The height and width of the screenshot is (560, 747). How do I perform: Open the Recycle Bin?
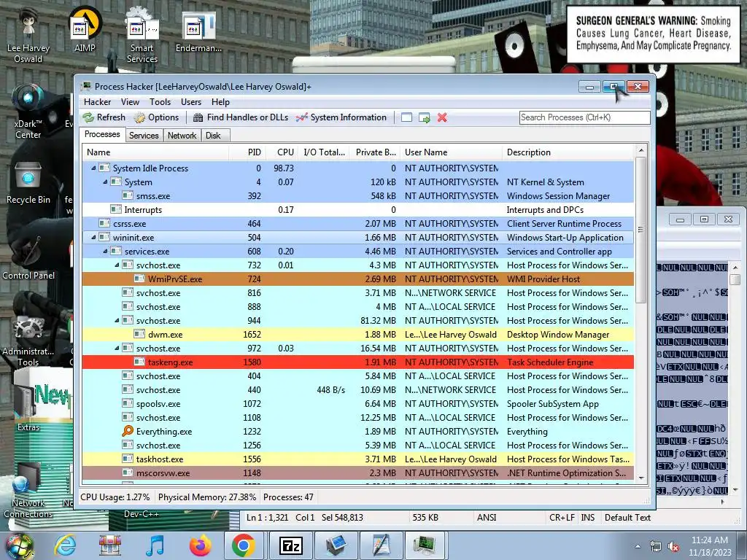tap(28, 183)
